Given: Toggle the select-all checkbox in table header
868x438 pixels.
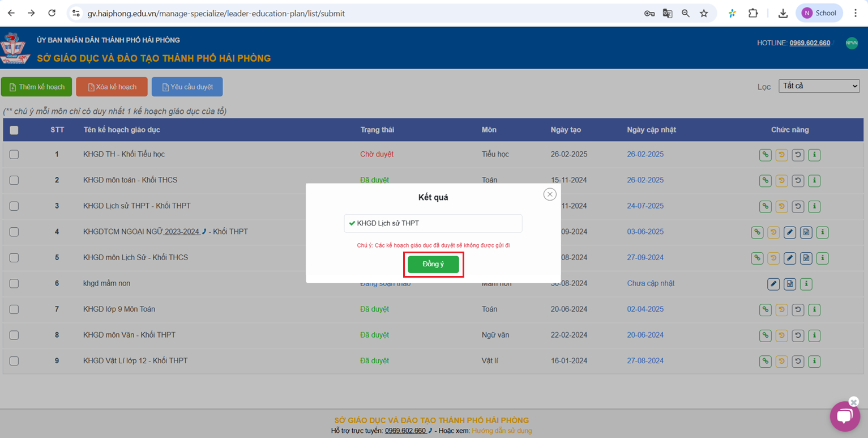Looking at the screenshot, I should click(14, 130).
